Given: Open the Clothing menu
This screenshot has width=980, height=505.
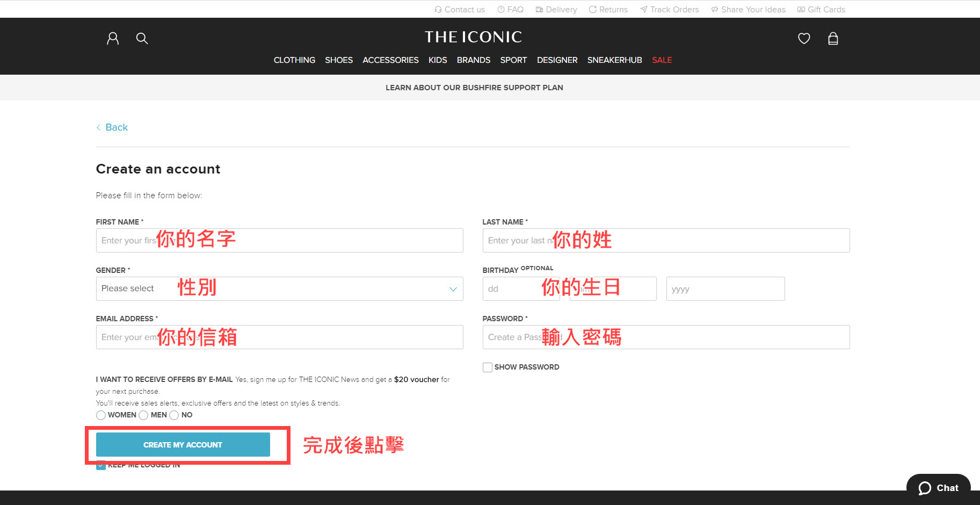Looking at the screenshot, I should point(294,60).
